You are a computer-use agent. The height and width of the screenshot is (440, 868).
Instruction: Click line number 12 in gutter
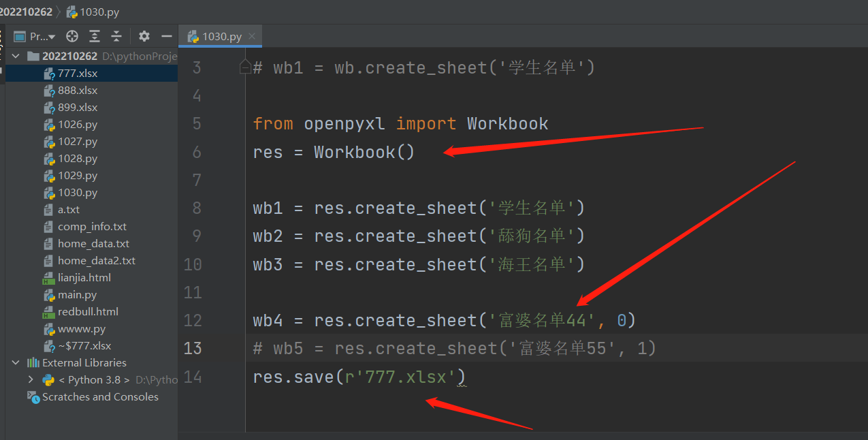point(193,320)
